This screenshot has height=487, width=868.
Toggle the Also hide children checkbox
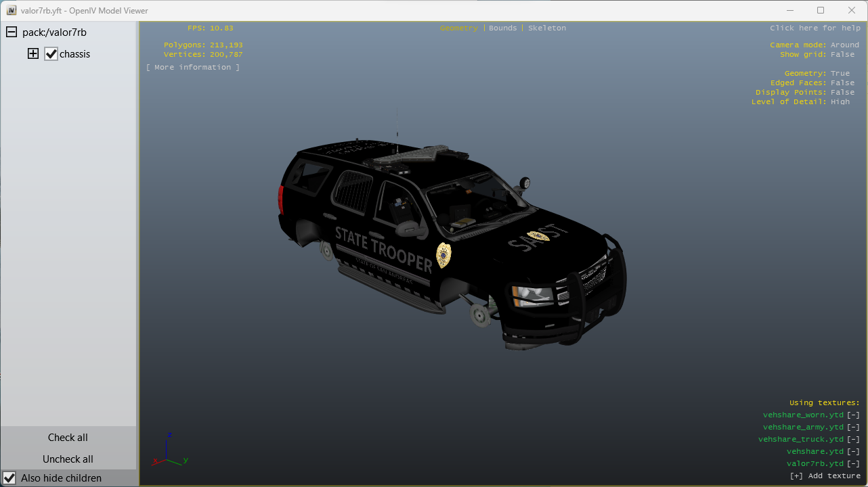[x=9, y=478]
